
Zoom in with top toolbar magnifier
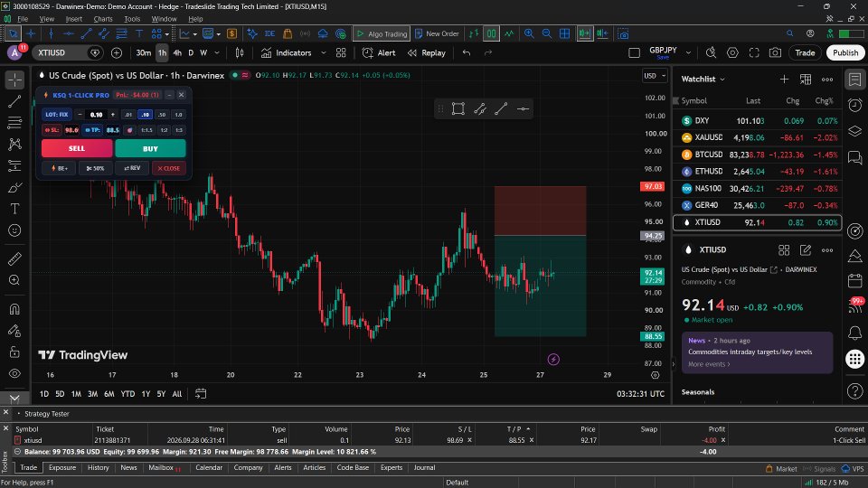point(529,33)
